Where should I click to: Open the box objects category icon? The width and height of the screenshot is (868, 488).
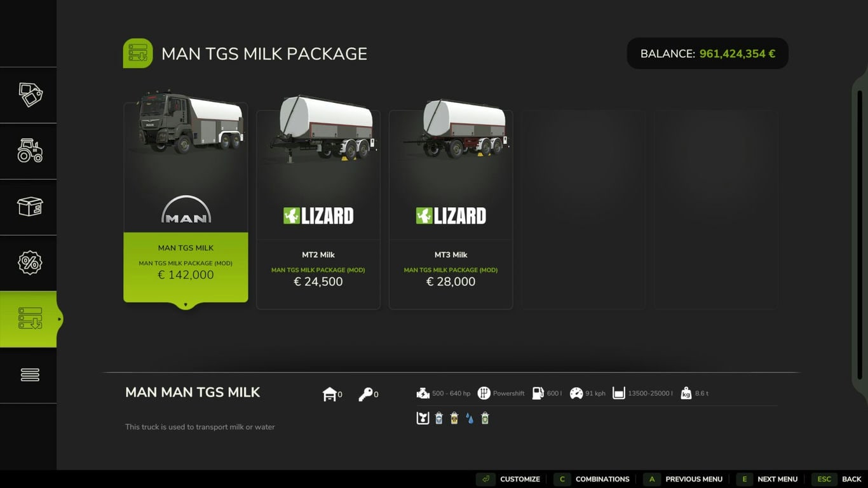[x=30, y=207]
